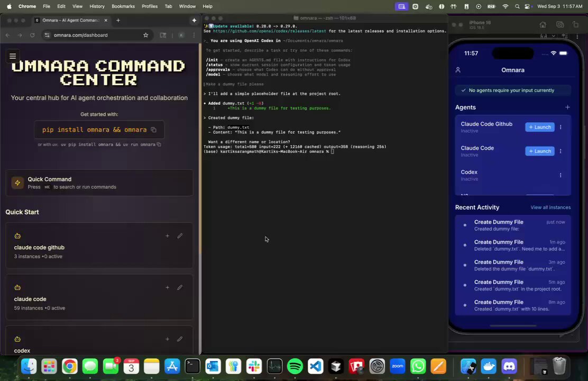This screenshot has height=381, width=588.
Task: Open Docker from the Dock
Action: pos(489,366)
